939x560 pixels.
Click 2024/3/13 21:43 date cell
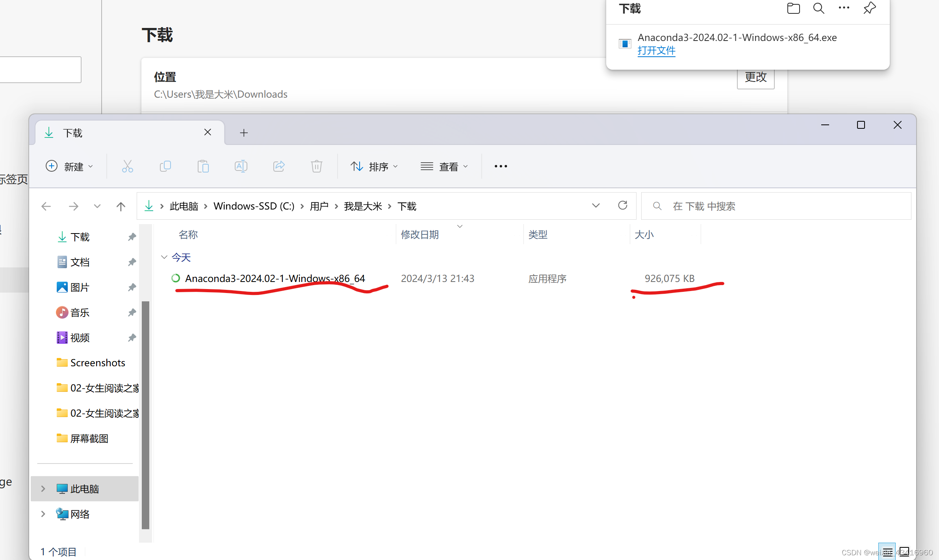pyautogui.click(x=437, y=278)
